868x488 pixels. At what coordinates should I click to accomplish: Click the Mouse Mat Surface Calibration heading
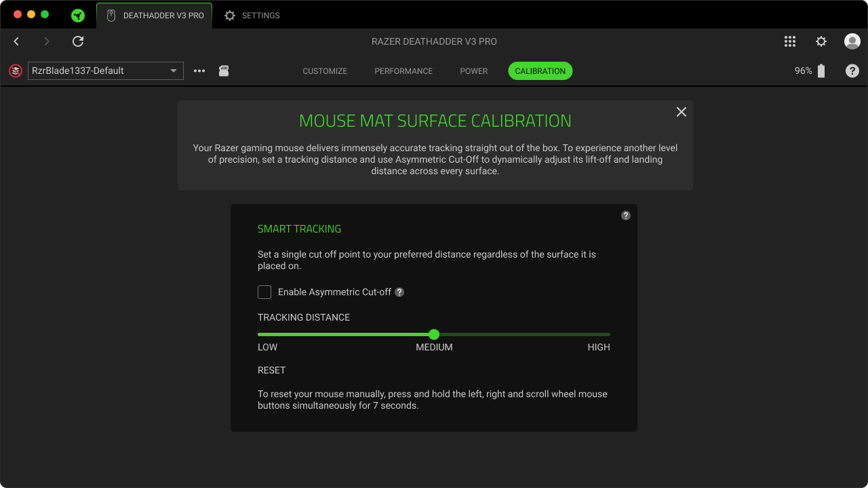pos(435,121)
